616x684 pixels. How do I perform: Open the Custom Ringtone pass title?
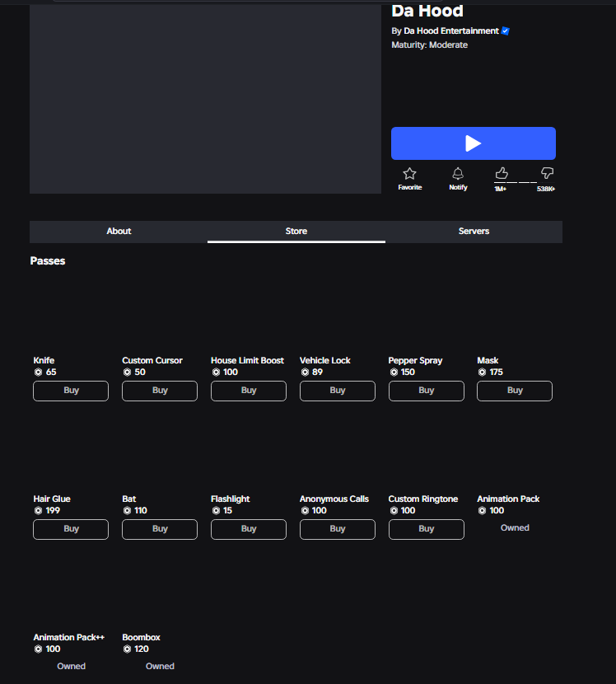point(422,499)
